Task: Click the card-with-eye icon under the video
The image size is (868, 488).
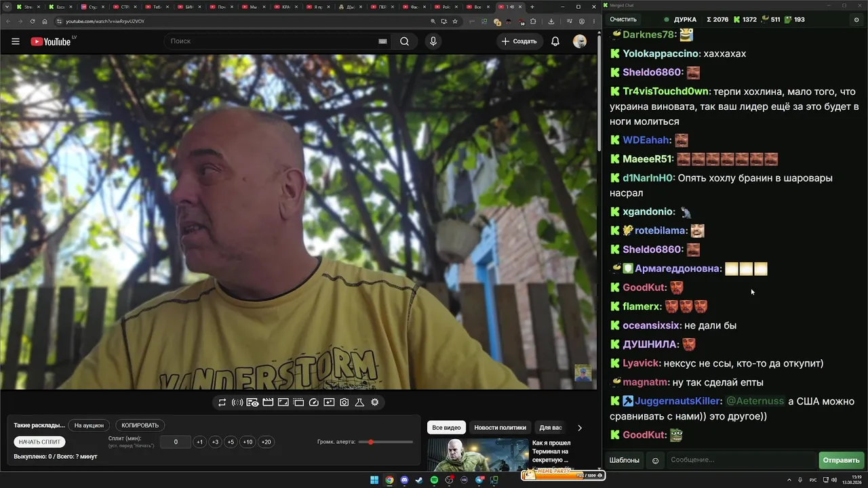Action: coord(252,403)
